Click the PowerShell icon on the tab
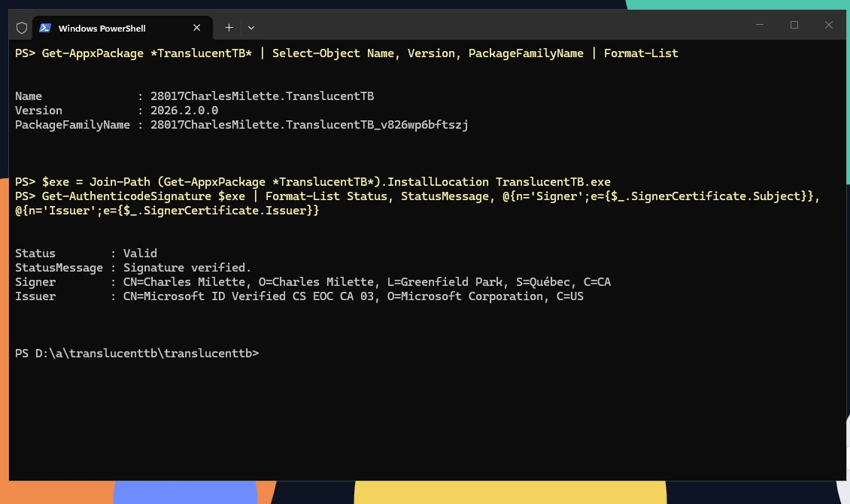850x504 pixels. click(46, 28)
